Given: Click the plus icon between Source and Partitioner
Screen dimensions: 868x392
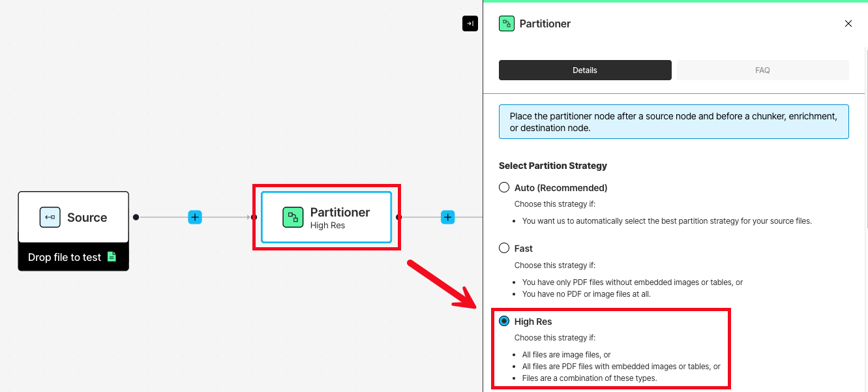Looking at the screenshot, I should (194, 217).
